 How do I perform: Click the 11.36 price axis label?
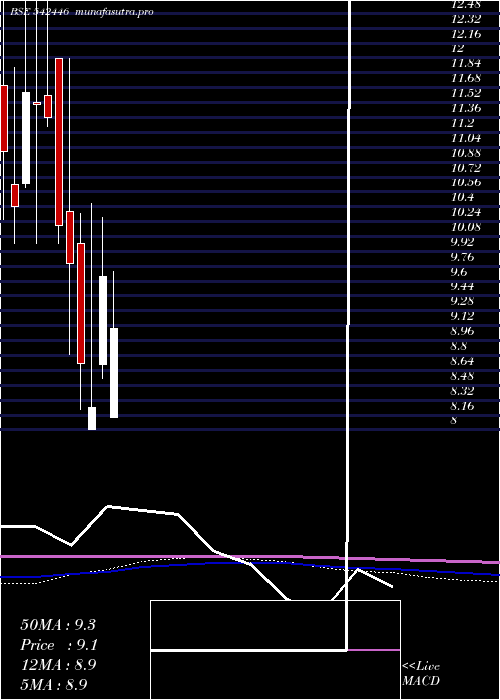tap(466, 108)
